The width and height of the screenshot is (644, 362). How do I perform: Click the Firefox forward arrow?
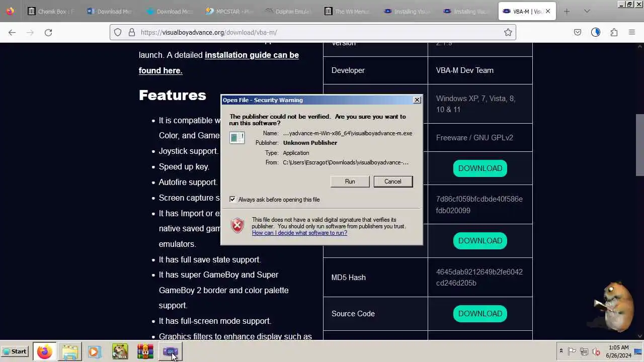(30, 32)
